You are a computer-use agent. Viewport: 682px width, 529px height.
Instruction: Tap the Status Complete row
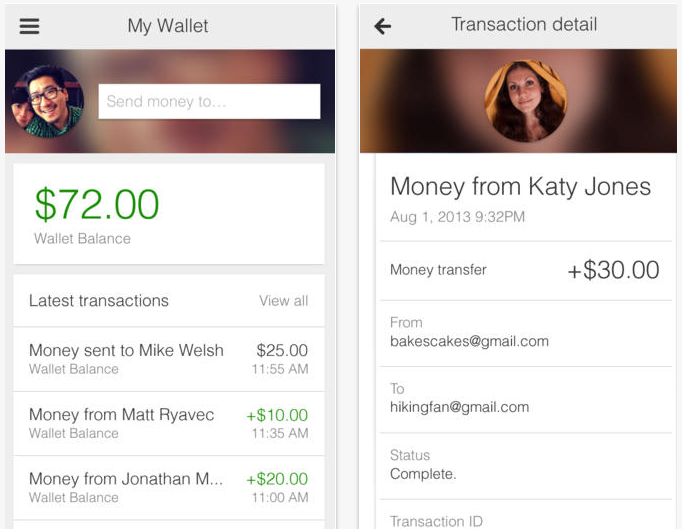click(526, 466)
